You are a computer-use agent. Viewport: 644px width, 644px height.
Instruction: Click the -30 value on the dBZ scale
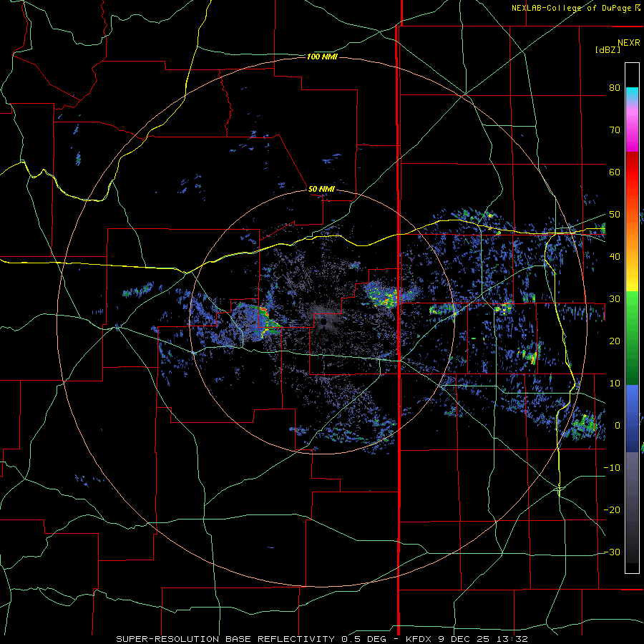[x=612, y=552]
